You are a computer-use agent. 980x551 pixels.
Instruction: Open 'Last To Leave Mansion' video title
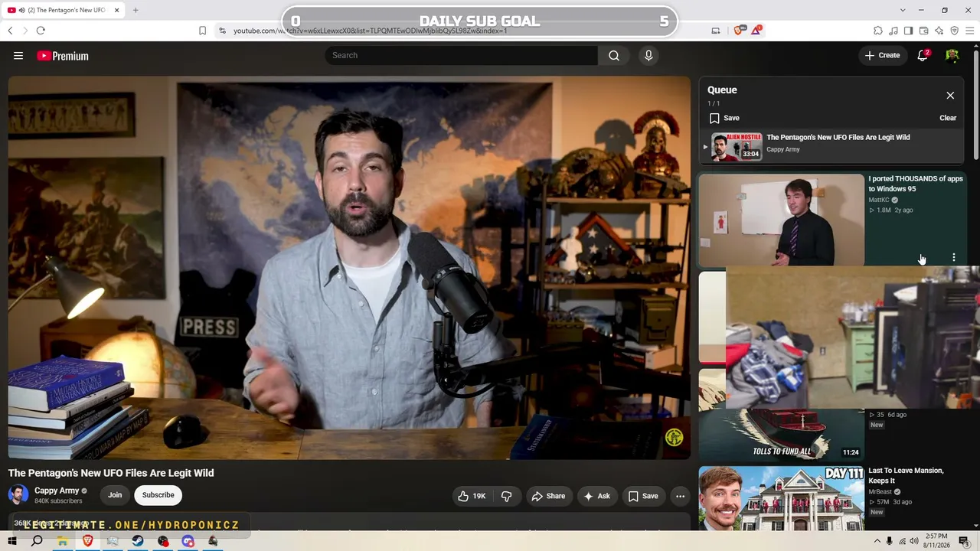[x=906, y=475]
